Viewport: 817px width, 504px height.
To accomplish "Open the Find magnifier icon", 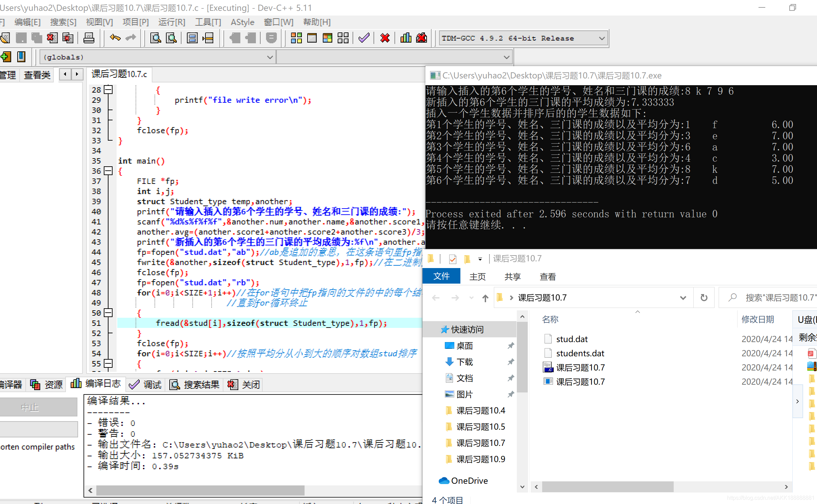I will (x=155, y=38).
